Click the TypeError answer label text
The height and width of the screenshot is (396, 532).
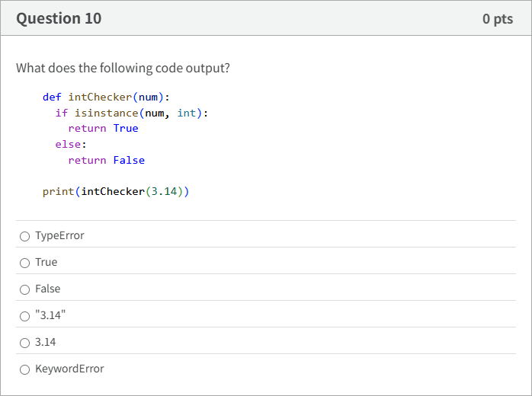tap(59, 235)
